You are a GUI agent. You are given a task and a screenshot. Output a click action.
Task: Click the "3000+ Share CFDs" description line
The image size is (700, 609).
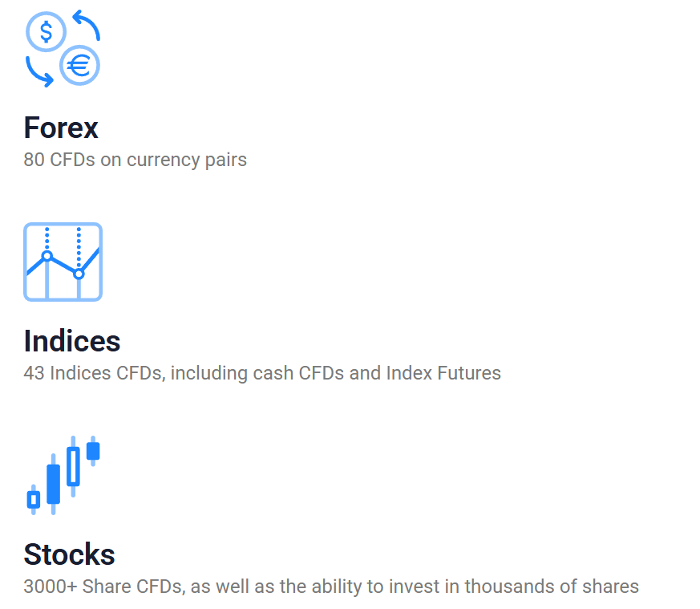pos(330,587)
